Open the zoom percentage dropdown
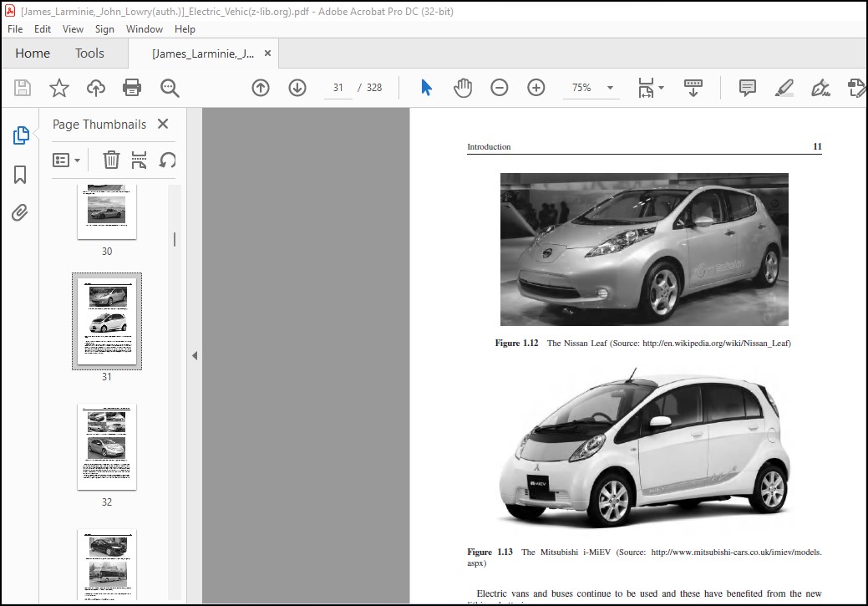Screen dimensions: 868x606 [x=610, y=88]
